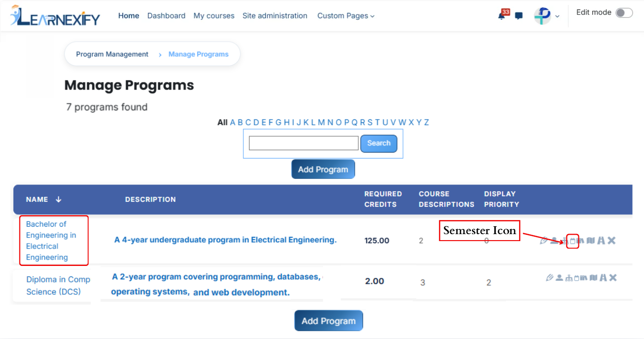Expand Custom Pages dropdown menu

pos(346,16)
